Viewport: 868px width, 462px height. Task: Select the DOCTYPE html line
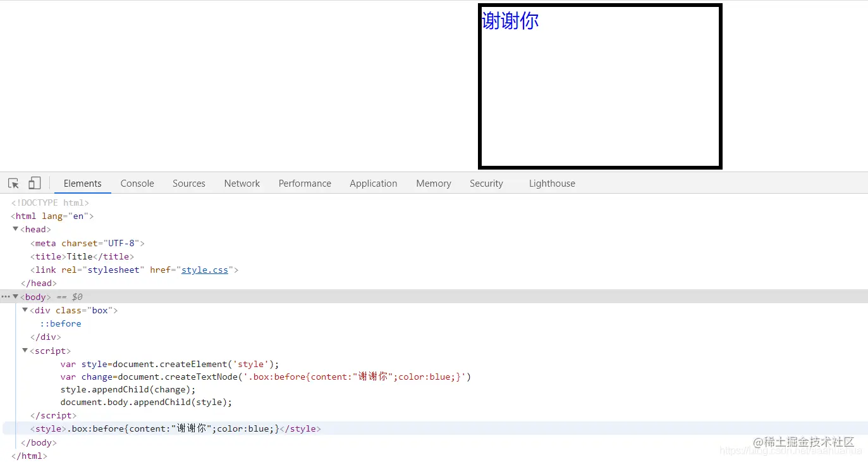click(x=50, y=203)
